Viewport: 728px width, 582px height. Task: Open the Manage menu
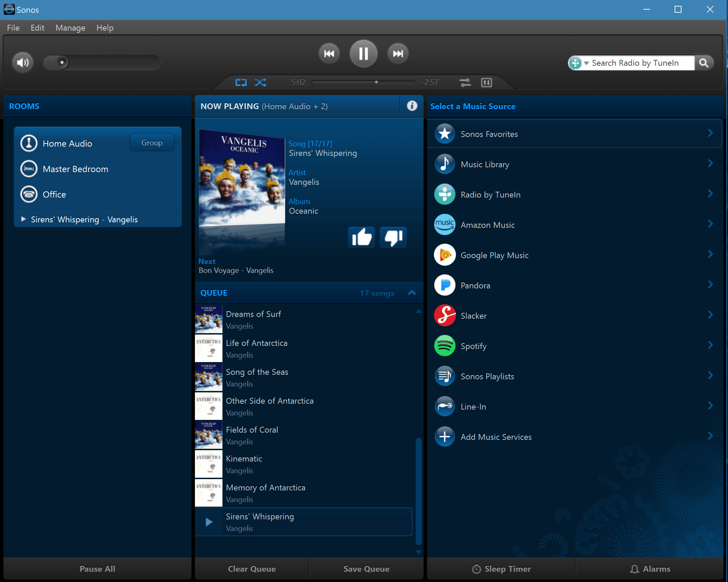[x=70, y=28]
